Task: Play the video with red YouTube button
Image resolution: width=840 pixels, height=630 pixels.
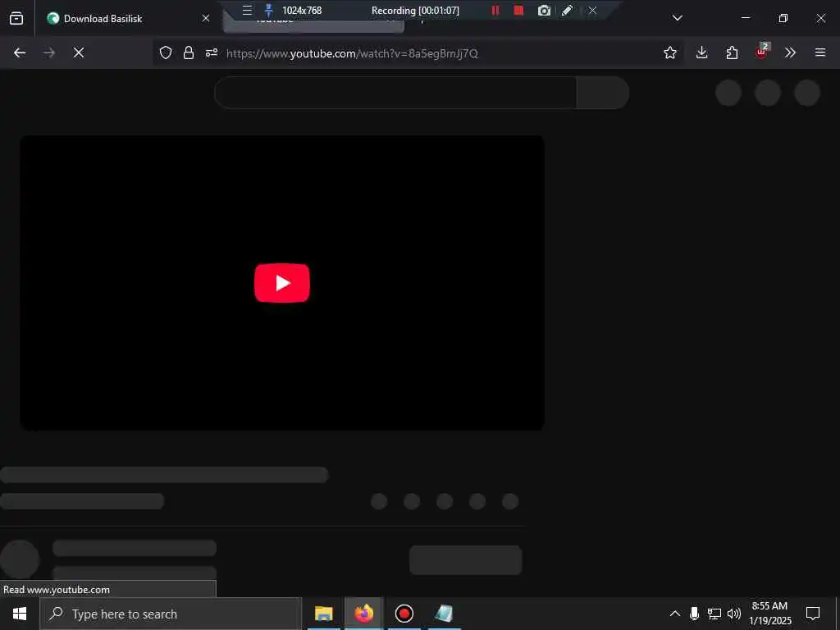Action: [x=282, y=283]
